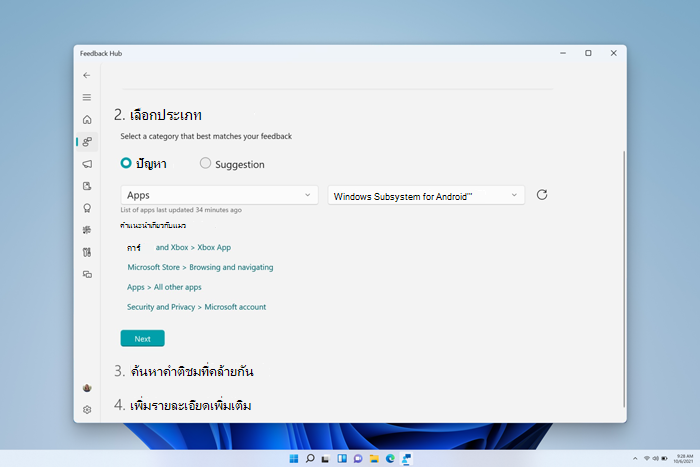Select the Suggestion radio button

[x=205, y=163]
